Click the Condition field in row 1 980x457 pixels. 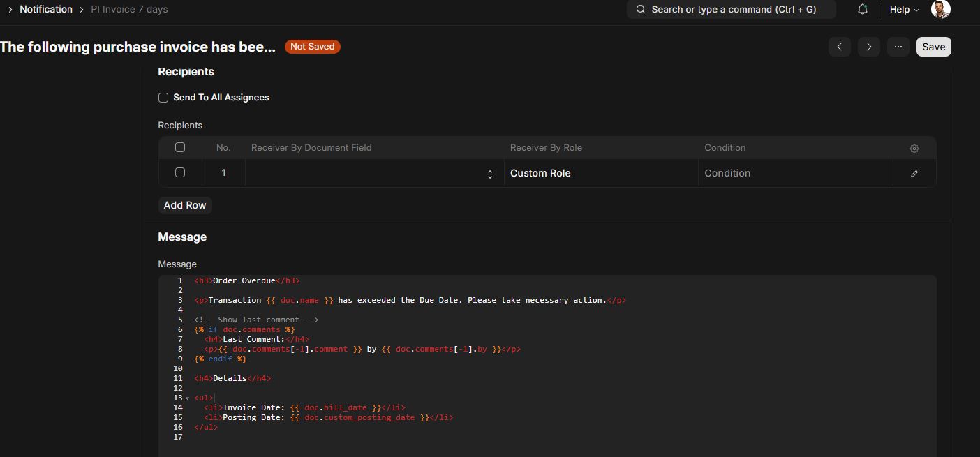click(796, 173)
